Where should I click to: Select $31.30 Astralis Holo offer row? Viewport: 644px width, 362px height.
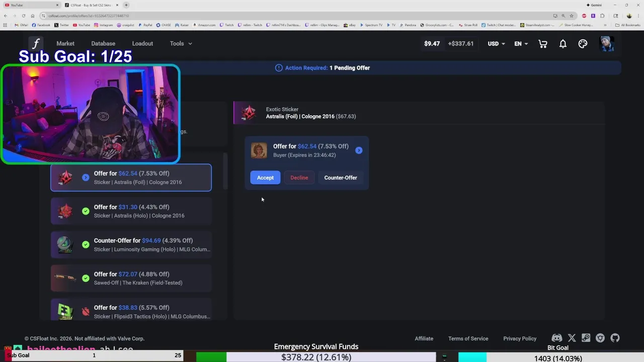(x=131, y=211)
